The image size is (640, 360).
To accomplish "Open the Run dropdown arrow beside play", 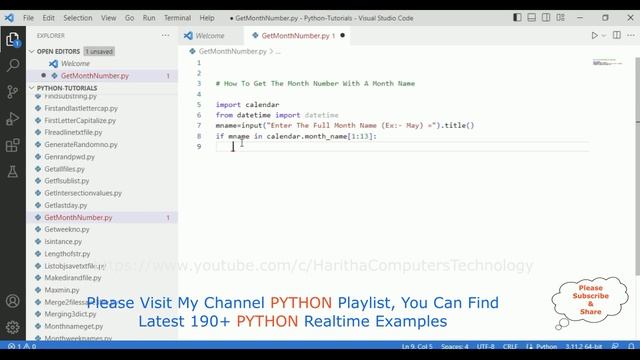I will [x=604, y=36].
